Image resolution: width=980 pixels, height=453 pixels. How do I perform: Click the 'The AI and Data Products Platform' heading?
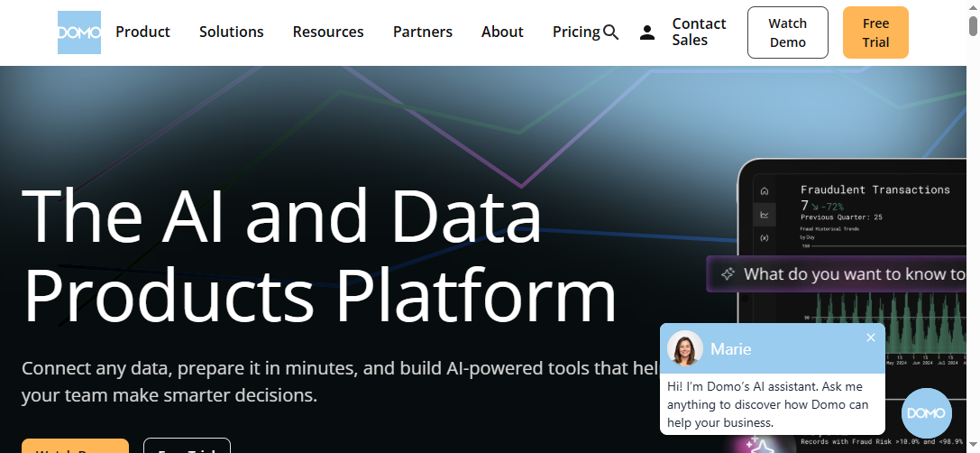click(x=319, y=255)
